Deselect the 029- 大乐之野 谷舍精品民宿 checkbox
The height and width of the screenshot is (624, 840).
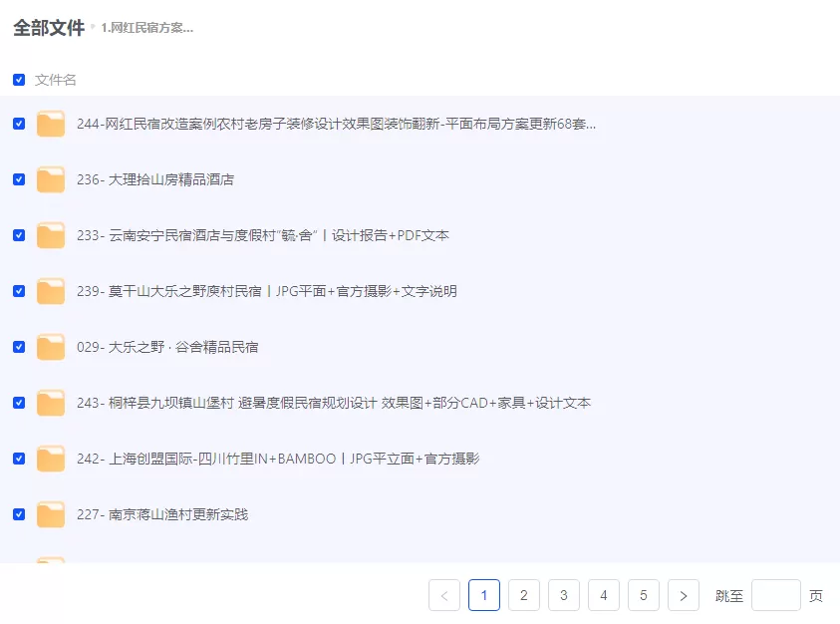click(x=19, y=347)
